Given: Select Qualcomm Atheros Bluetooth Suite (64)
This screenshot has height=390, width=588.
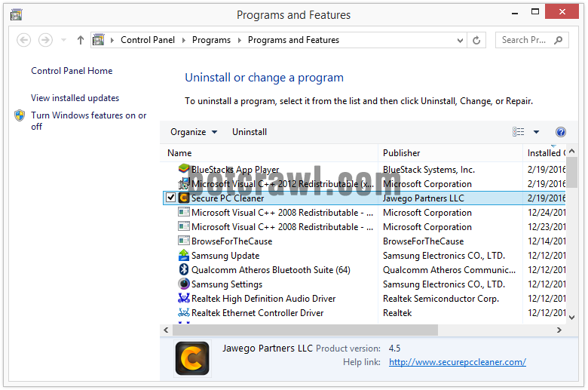Looking at the screenshot, I should click(364, 269).
